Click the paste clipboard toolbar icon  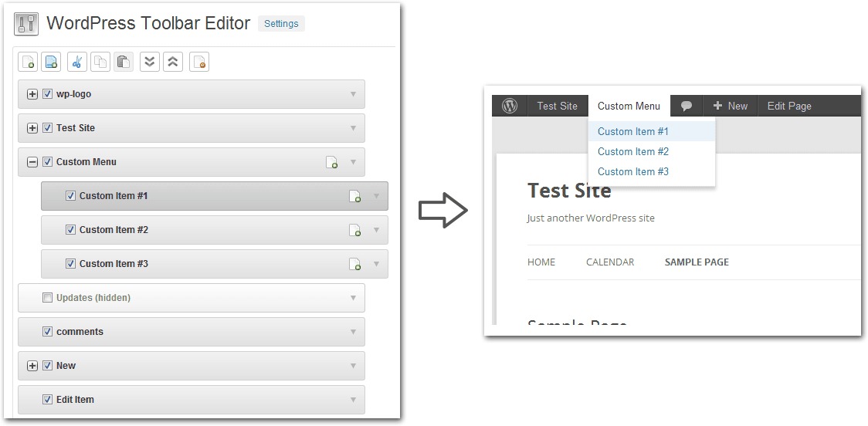[124, 62]
